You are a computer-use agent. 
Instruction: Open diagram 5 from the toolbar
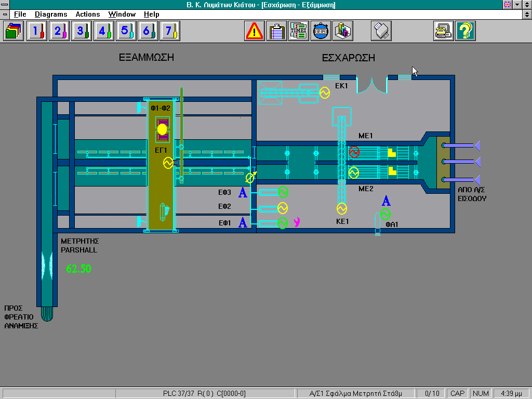tap(125, 31)
